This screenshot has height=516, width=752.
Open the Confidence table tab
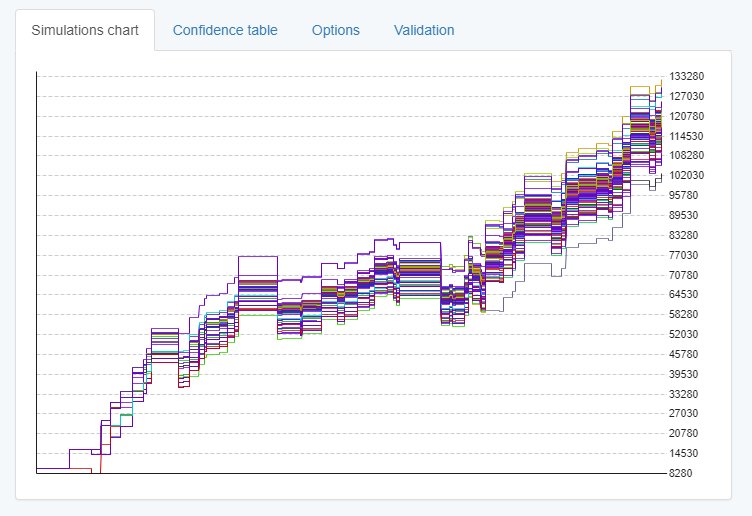click(225, 30)
